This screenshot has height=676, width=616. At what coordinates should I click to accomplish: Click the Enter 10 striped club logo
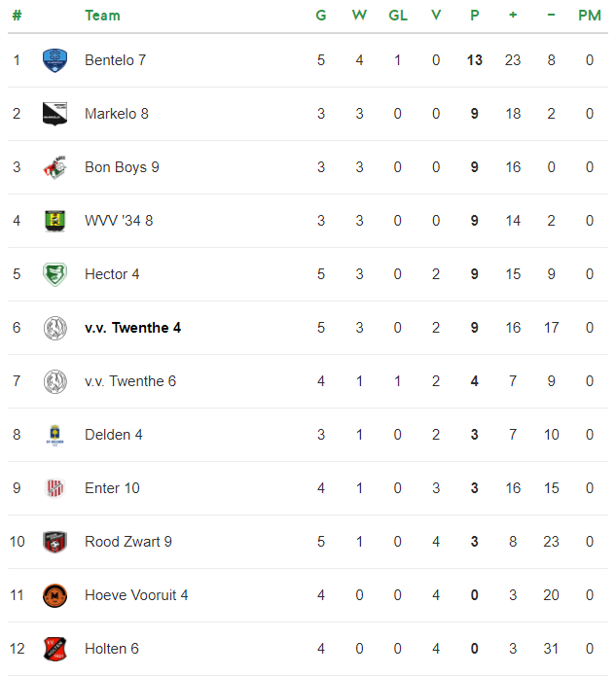tap(54, 488)
